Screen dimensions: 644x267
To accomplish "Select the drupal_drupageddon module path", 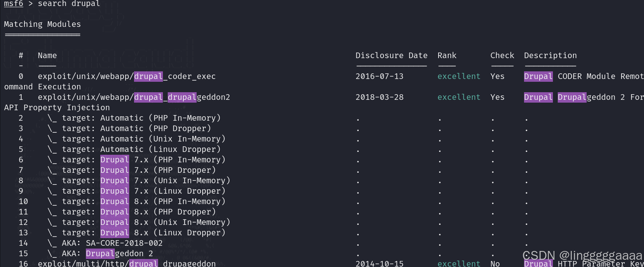I will tap(127, 263).
